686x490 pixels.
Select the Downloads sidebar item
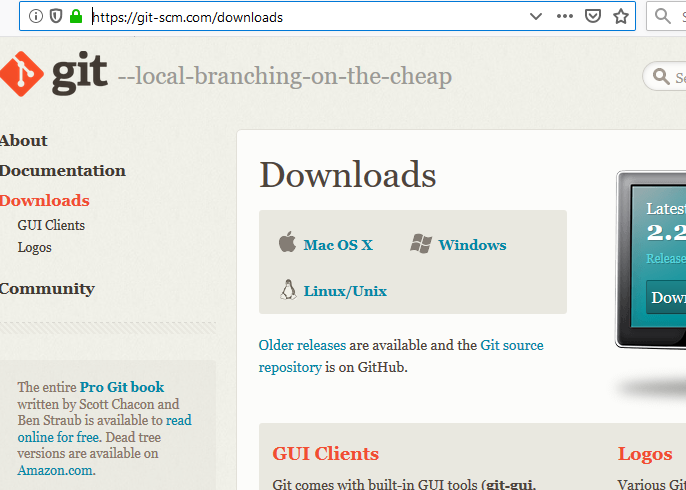[x=45, y=200]
